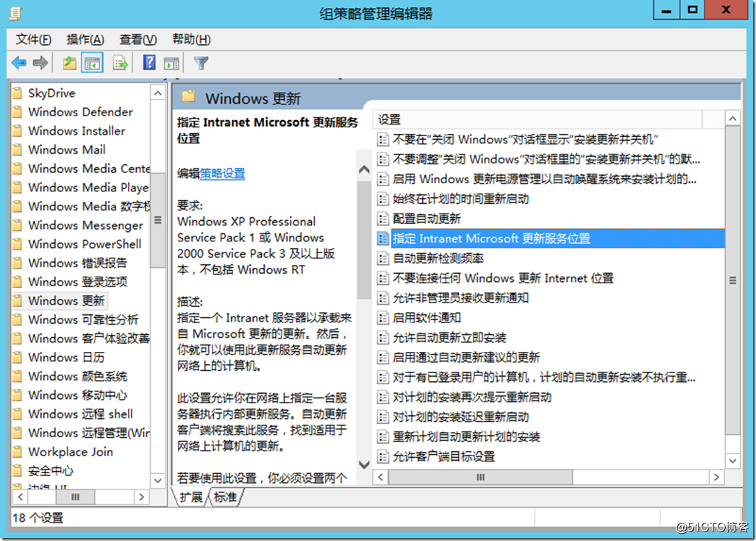Select the Windows 颜色系统 tree item
Viewport: 756px width, 541px height.
point(78,376)
